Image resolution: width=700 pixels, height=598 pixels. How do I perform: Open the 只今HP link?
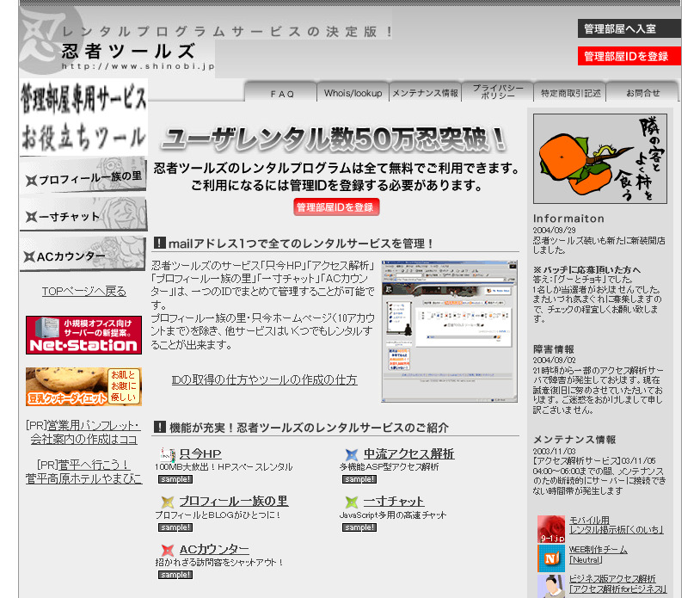coord(200,453)
